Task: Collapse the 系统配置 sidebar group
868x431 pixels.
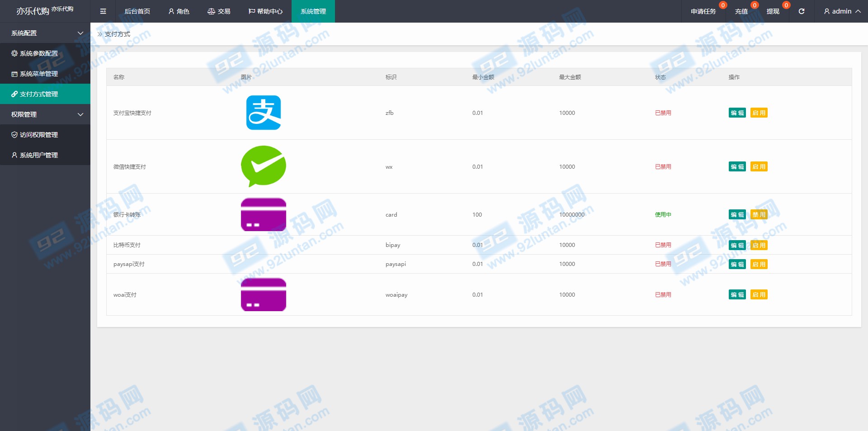Action: pos(45,33)
